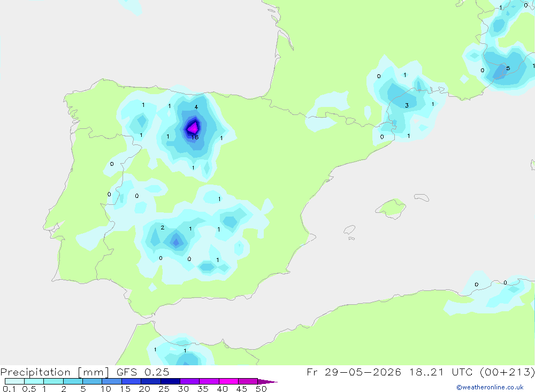Screen dimensions: 535x392
Task: Click the '50' legend scale label
Action: (262, 389)
